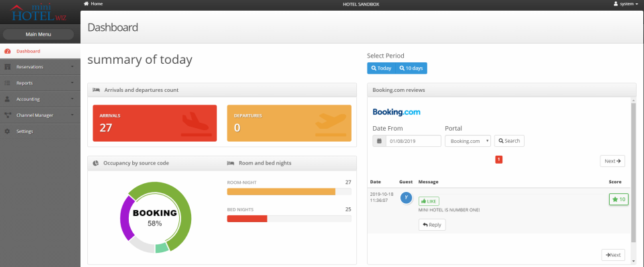This screenshot has height=267, width=644.
Task: Click the Date column header
Action: tap(376, 182)
